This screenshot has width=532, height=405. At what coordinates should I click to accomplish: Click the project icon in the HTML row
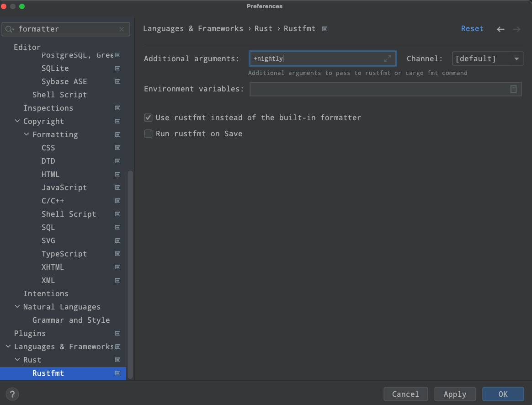click(x=118, y=174)
